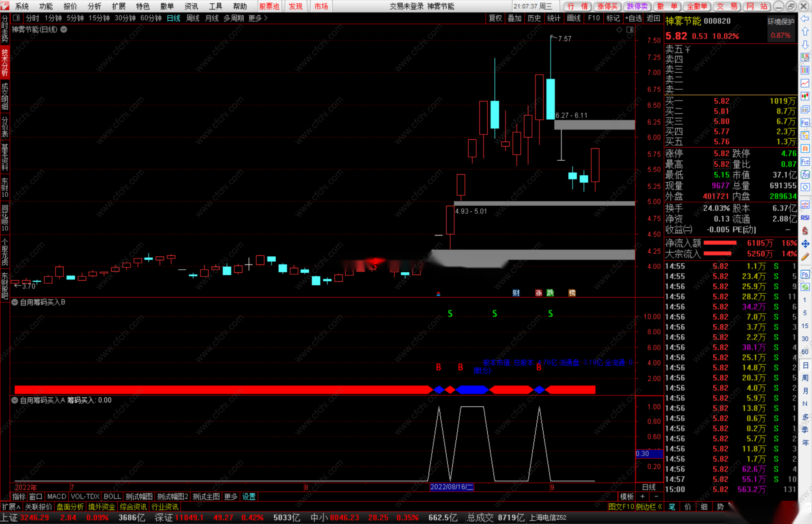Click the candlestick chart icon in sidebar
812x524 pixels.
805,96
